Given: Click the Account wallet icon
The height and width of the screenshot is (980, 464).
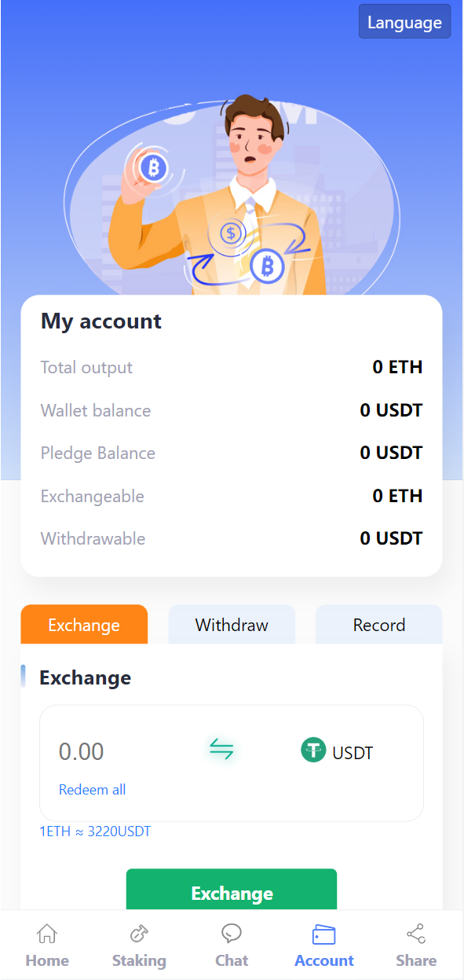Looking at the screenshot, I should click(x=323, y=934).
